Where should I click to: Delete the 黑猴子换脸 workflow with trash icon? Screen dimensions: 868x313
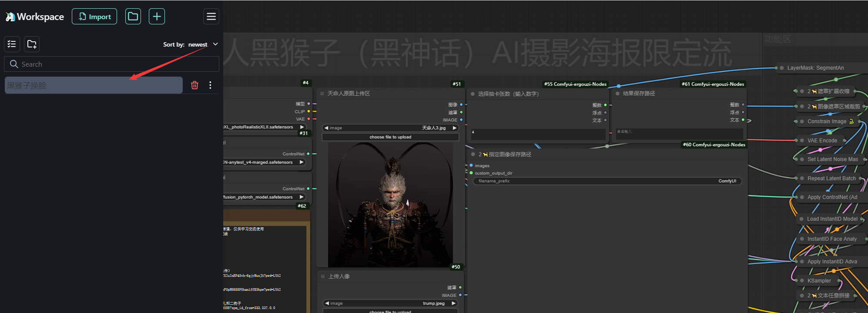[194, 85]
